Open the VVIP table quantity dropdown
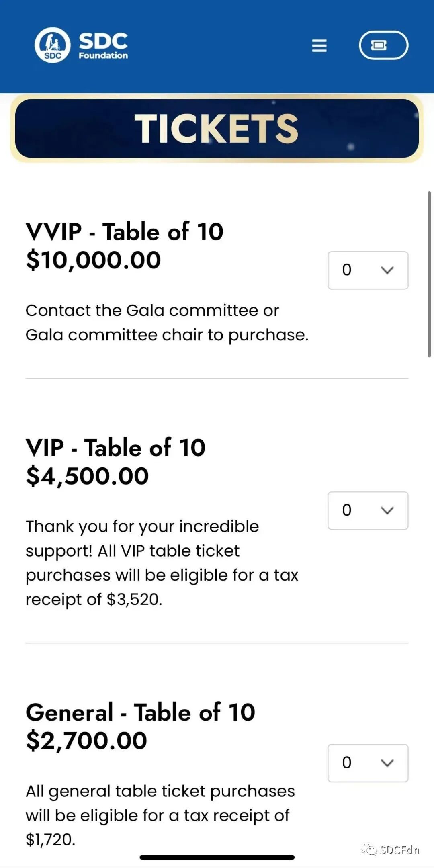Screen dimensions: 434x868 [x=368, y=270]
